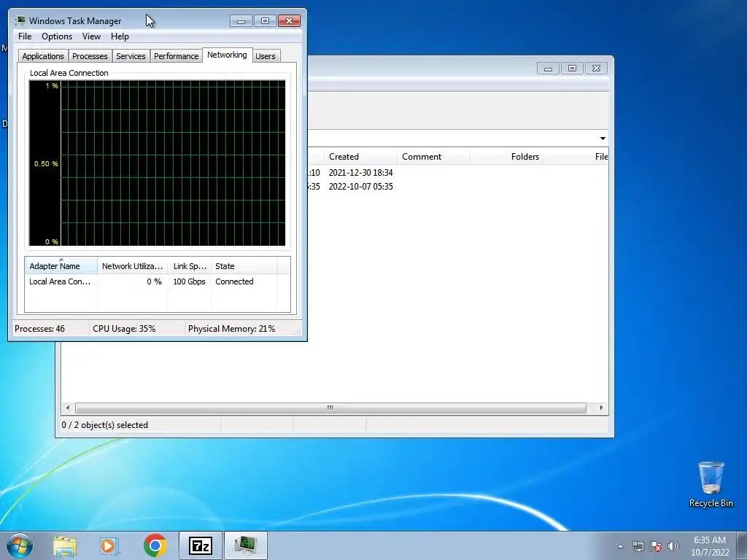The height and width of the screenshot is (560, 747).
Task: Expand the 7-Zip address bar dropdown
Action: (603, 138)
